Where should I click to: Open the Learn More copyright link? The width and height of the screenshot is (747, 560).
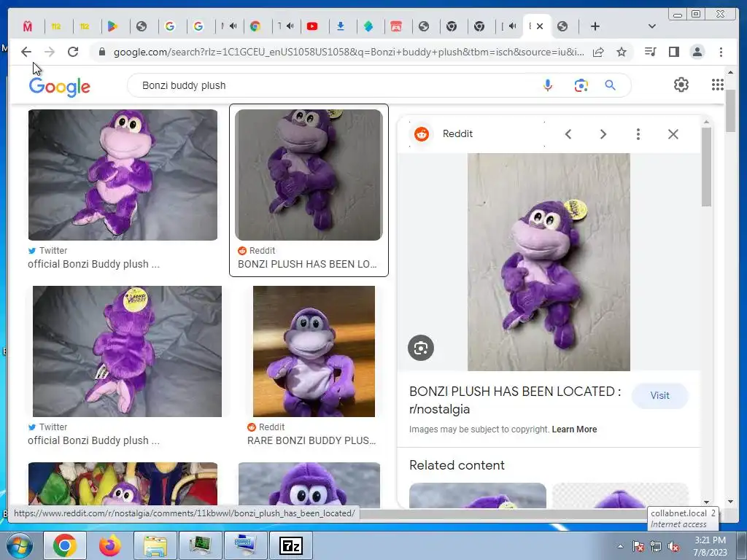(x=574, y=429)
